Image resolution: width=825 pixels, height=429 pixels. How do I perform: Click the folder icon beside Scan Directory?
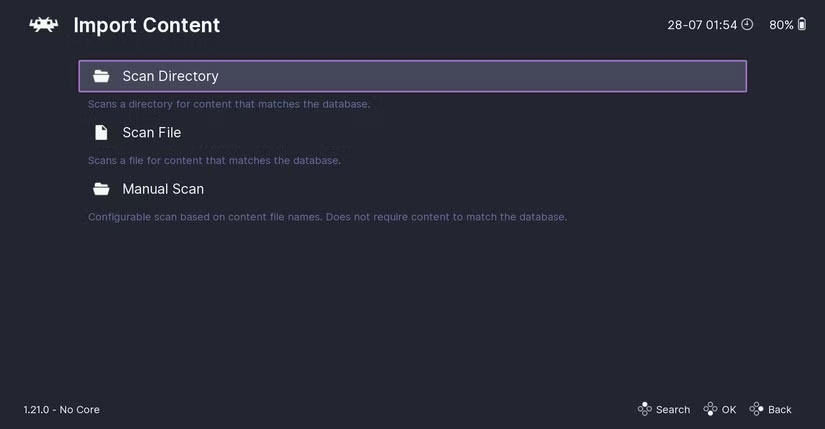click(101, 76)
